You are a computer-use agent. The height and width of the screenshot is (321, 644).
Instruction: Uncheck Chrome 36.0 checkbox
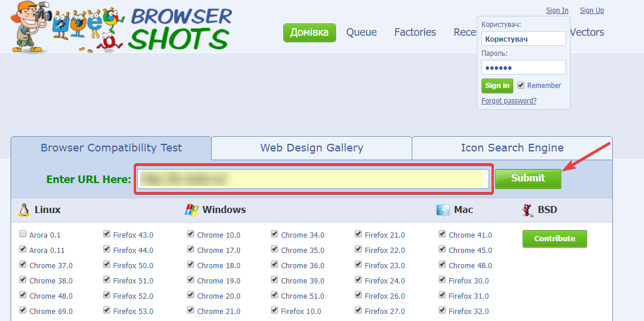(x=274, y=264)
